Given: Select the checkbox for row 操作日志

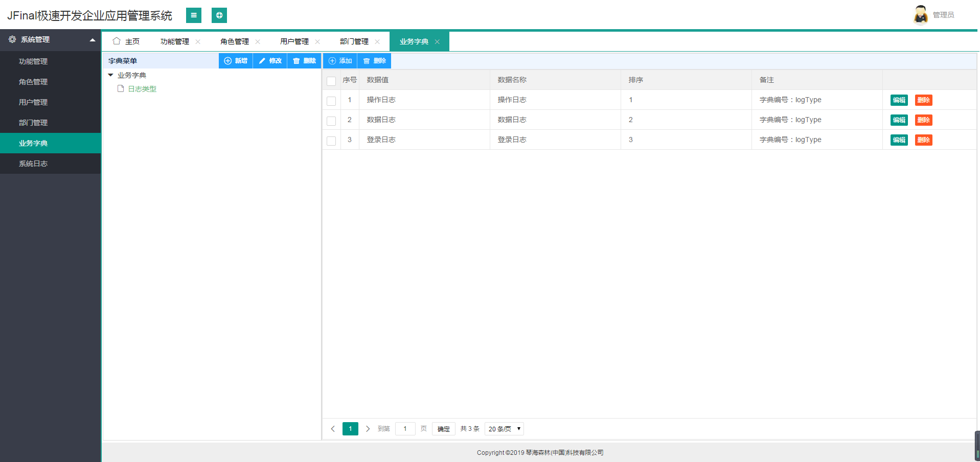Looking at the screenshot, I should pos(331,101).
